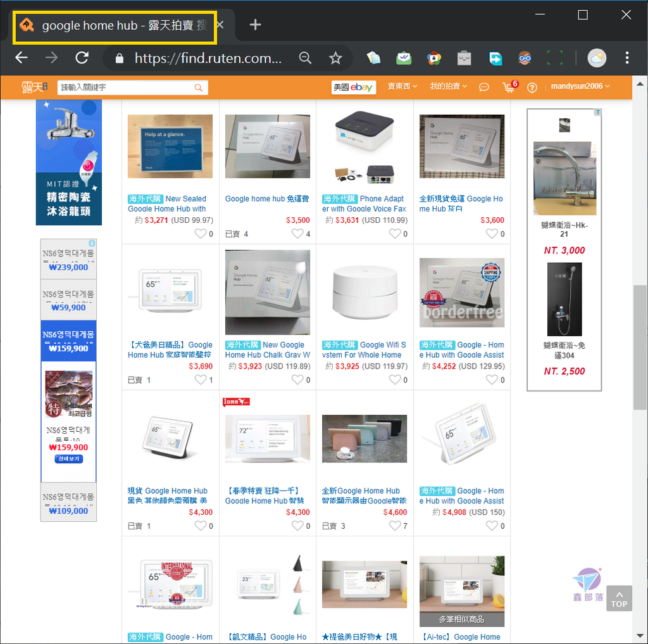Bookmark this page with the star icon
This screenshot has width=648, height=644.
point(335,58)
